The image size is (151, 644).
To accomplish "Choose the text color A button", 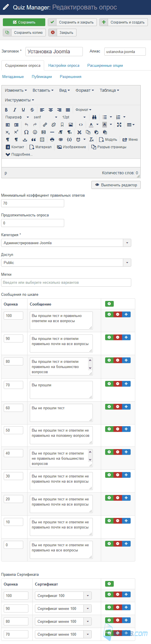I will [x=91, y=125].
